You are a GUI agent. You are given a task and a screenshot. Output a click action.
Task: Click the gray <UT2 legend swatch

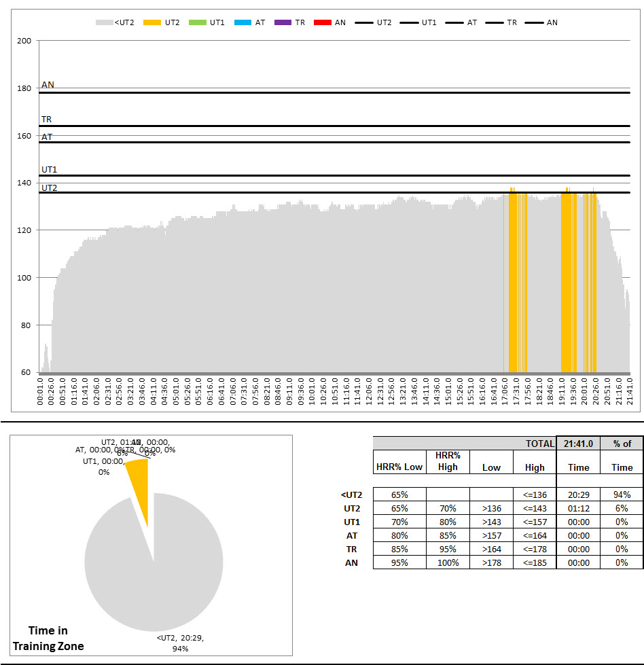(x=104, y=22)
